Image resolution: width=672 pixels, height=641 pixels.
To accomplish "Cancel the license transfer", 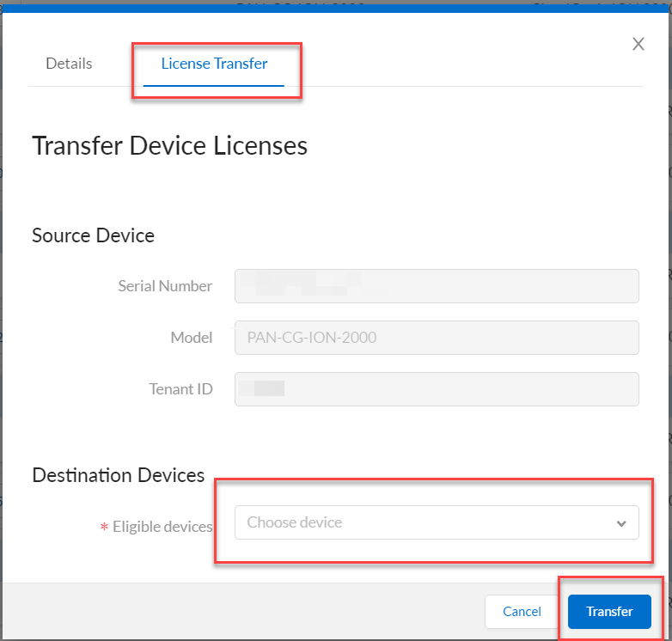I will [x=522, y=612].
